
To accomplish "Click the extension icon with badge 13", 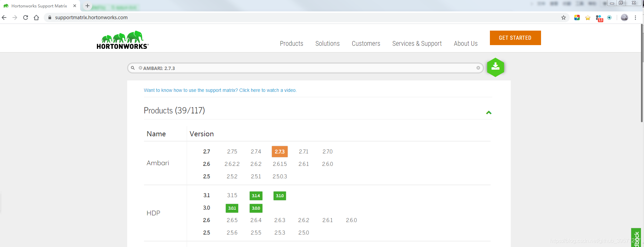I will tap(599, 18).
